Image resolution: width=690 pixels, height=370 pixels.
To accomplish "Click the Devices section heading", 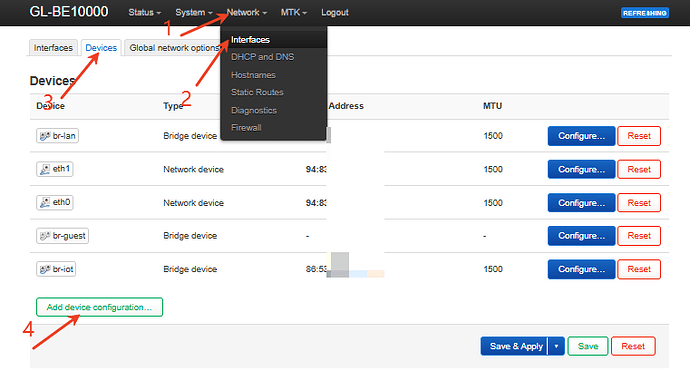I will [x=52, y=81].
